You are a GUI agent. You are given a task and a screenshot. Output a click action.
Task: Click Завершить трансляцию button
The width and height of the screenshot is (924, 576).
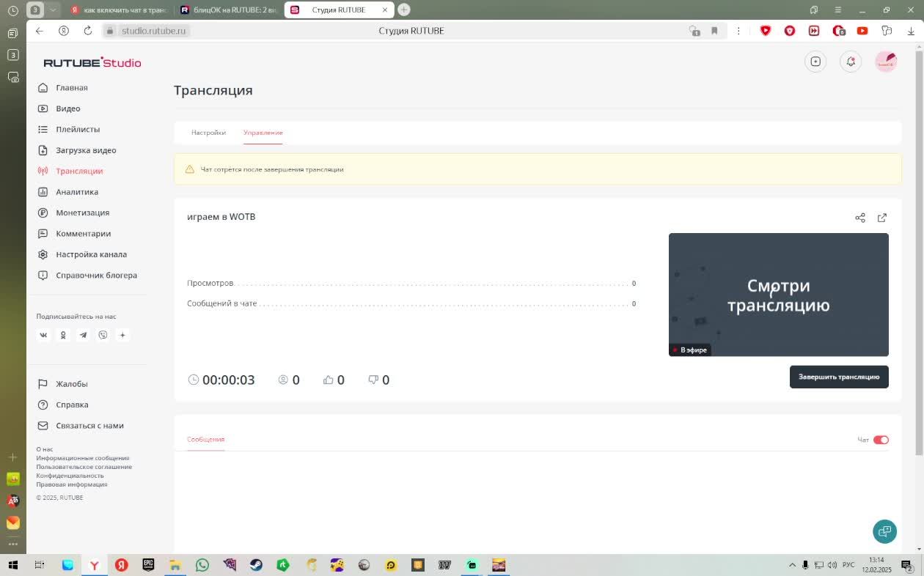(x=839, y=377)
